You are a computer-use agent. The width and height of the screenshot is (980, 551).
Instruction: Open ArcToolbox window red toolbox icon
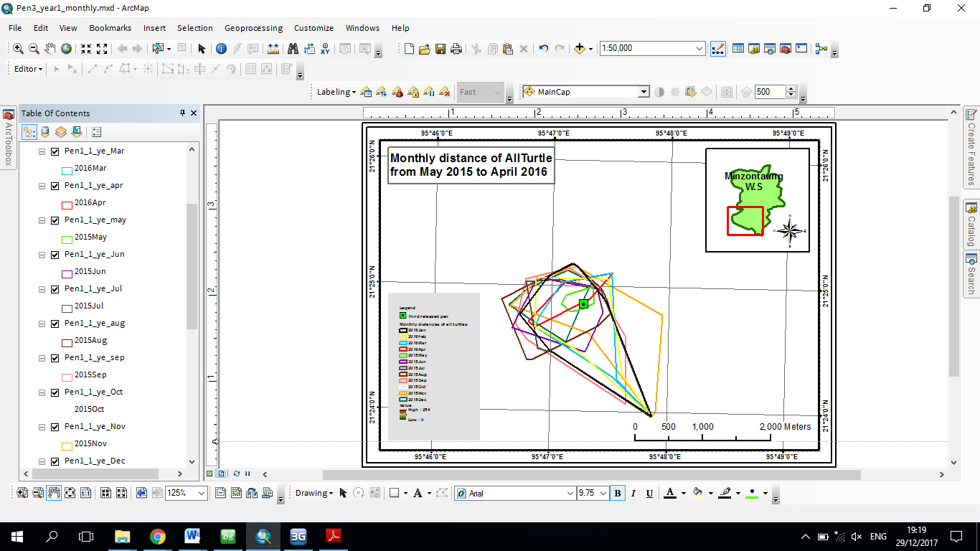click(786, 49)
